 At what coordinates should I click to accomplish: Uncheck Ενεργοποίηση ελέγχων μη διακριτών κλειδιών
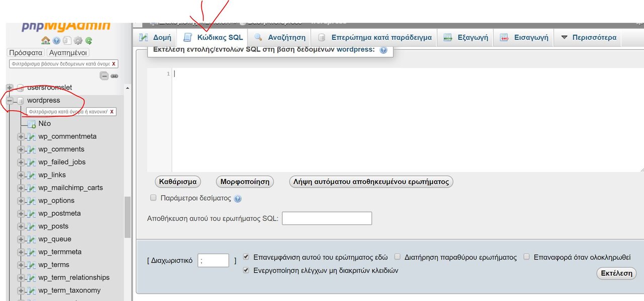click(246, 270)
